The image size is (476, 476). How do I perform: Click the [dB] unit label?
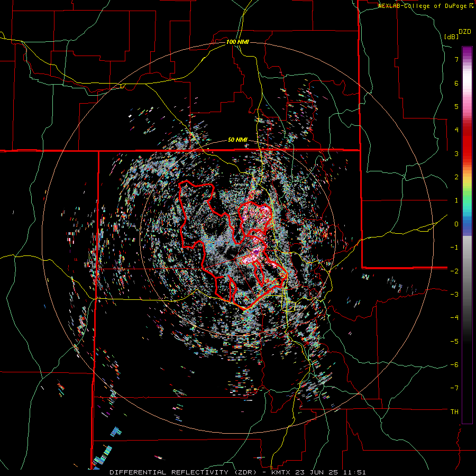click(452, 36)
